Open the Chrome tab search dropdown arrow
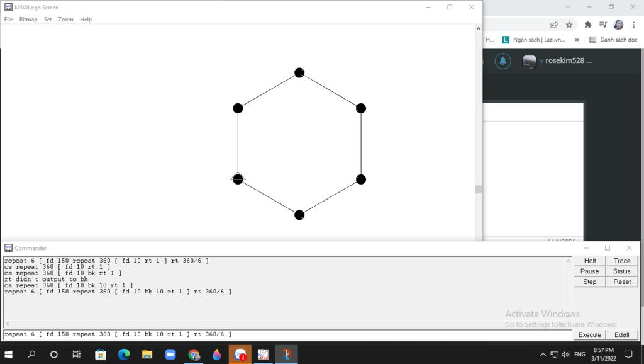 [568, 7]
